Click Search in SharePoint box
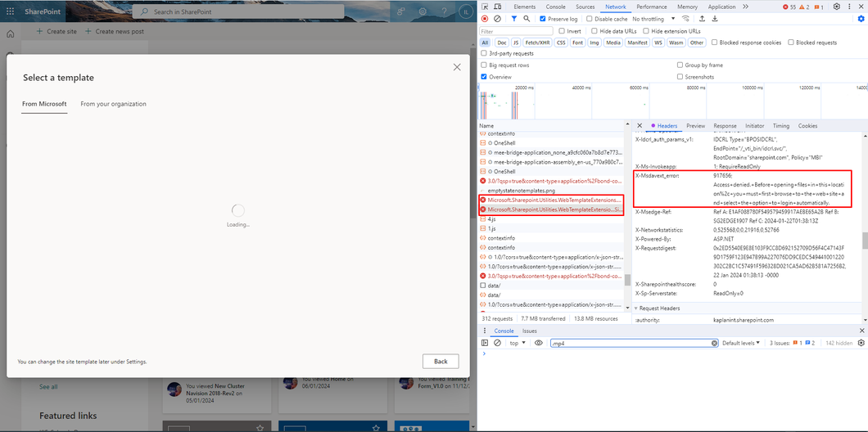 click(x=238, y=11)
